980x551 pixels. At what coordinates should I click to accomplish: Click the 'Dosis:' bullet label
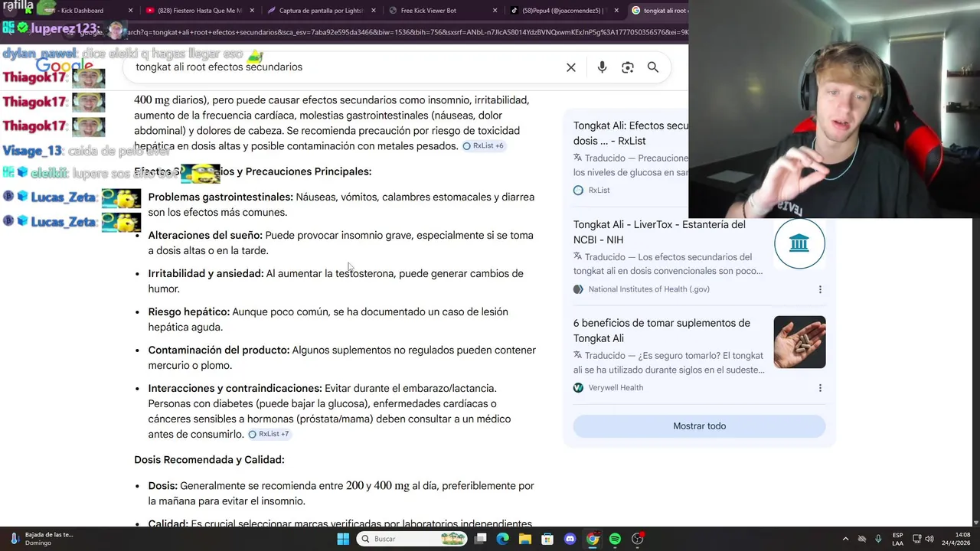click(x=163, y=486)
